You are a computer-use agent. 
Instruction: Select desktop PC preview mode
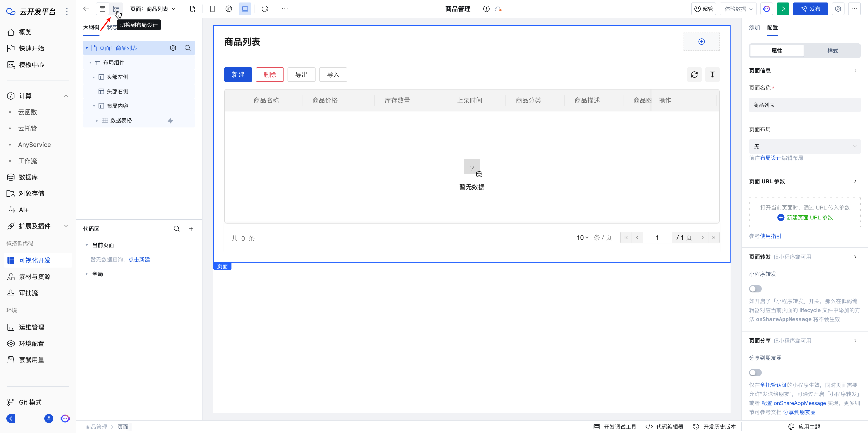[x=245, y=9]
